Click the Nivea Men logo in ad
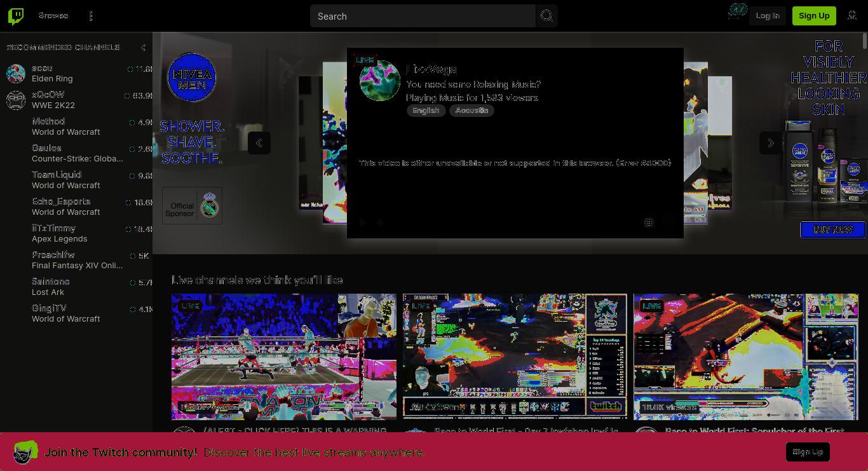 192,77
